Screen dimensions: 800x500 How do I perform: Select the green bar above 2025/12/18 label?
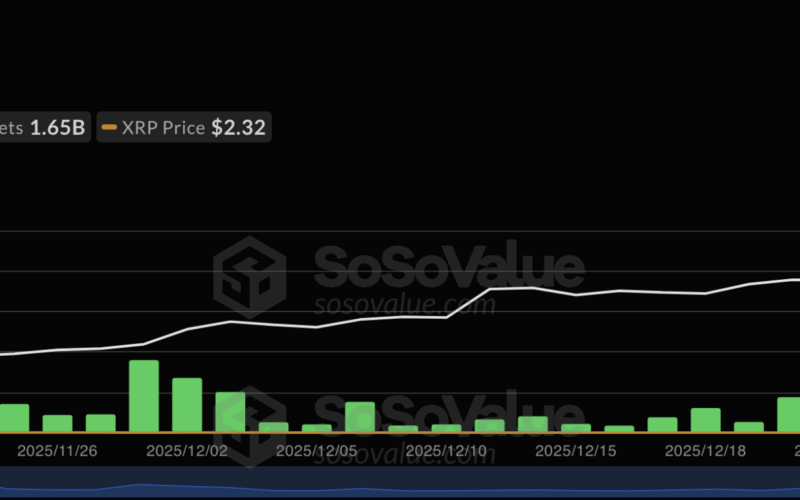[705, 420]
